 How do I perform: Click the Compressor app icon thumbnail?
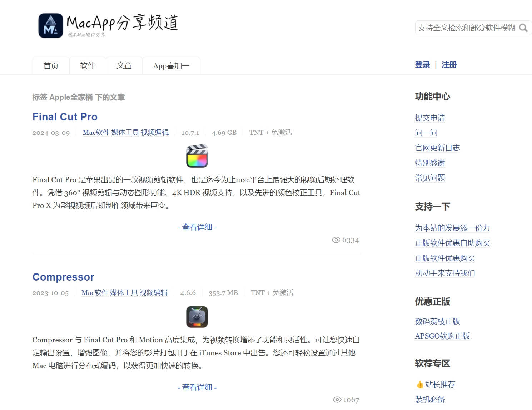pyautogui.click(x=197, y=317)
